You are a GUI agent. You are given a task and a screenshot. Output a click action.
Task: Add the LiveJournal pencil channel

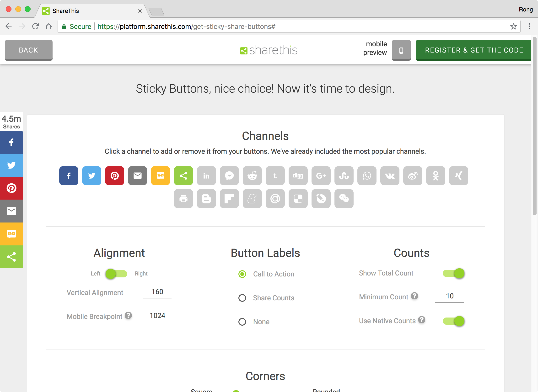[x=321, y=199]
